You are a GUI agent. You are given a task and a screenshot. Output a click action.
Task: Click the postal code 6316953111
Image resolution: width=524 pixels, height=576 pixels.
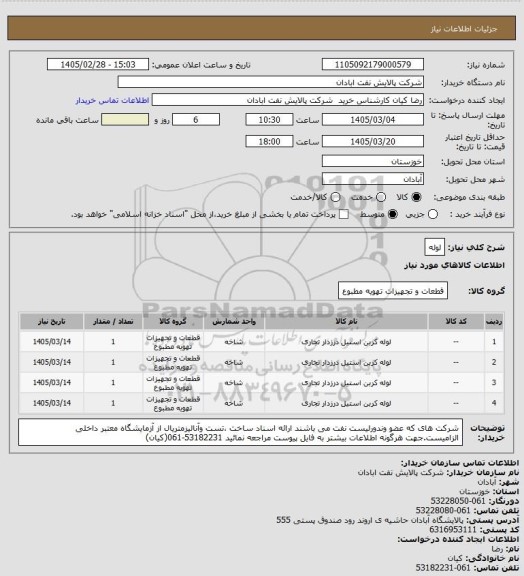(x=452, y=529)
